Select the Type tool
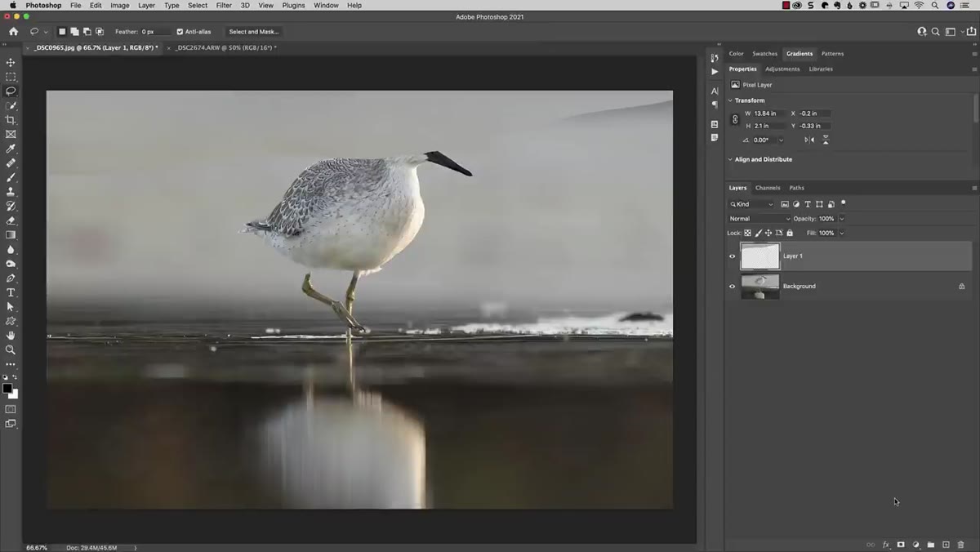 (x=11, y=292)
